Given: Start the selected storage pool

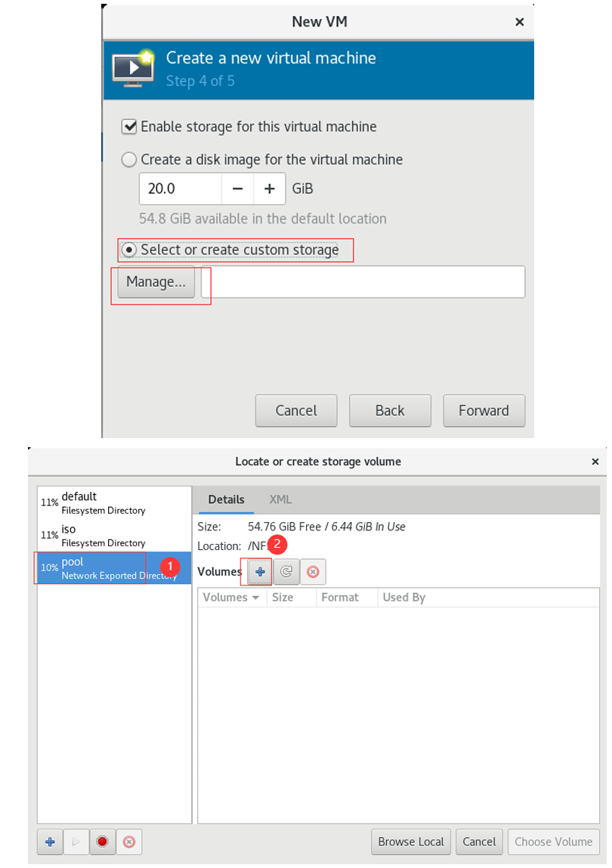Looking at the screenshot, I should [x=76, y=842].
